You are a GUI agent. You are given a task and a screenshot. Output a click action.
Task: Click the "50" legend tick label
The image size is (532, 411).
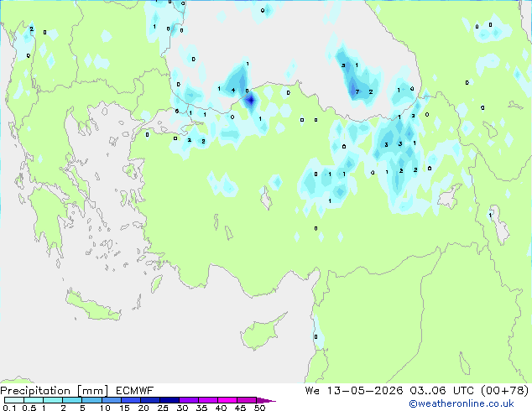click(259, 408)
